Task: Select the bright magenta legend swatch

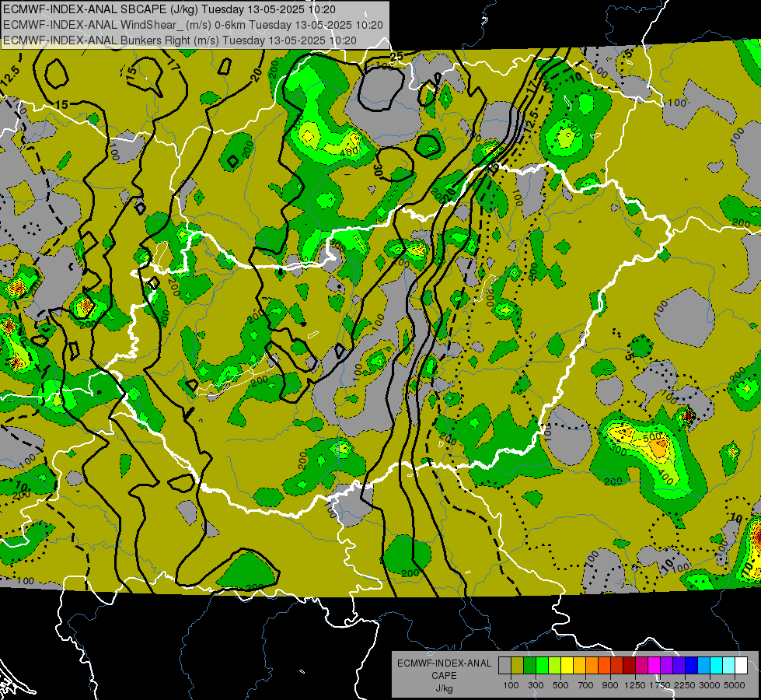Action: pyautogui.click(x=655, y=665)
